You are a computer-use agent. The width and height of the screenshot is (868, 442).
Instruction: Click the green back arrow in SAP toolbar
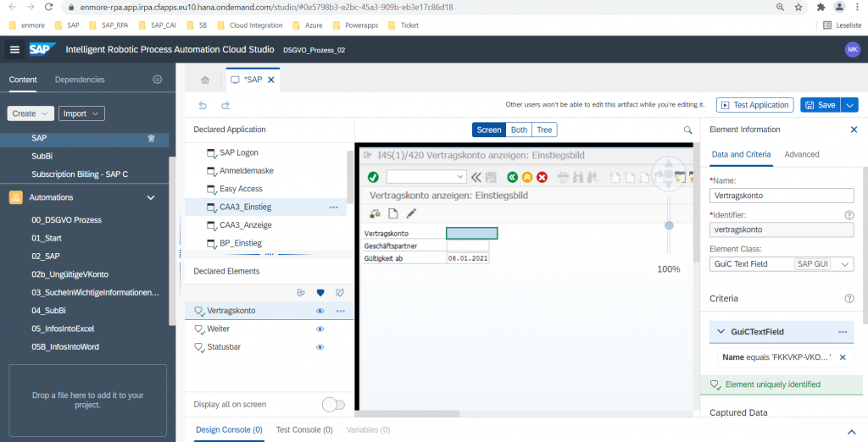[512, 177]
